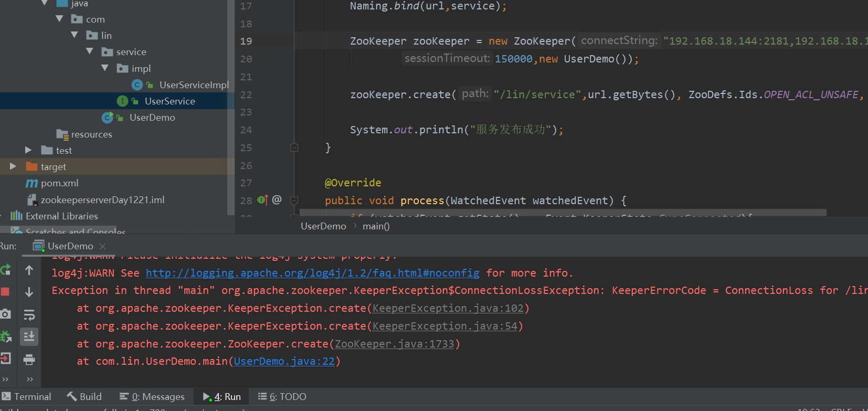Image resolution: width=868 pixels, height=411 pixels.
Task: Stop the running UserDemo process
Action: [x=5, y=291]
